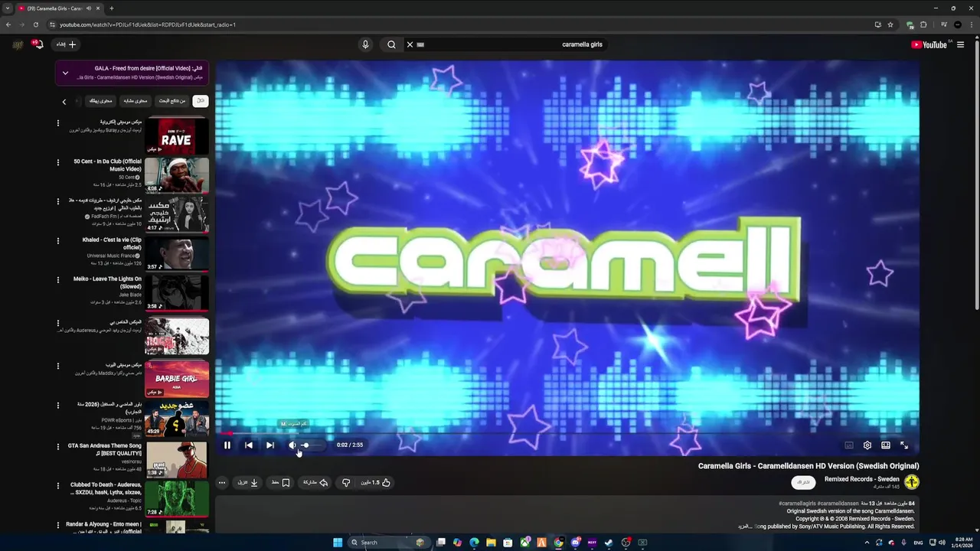The height and width of the screenshot is (551, 980).
Task: Go to the YouTube home logo
Action: (x=929, y=44)
